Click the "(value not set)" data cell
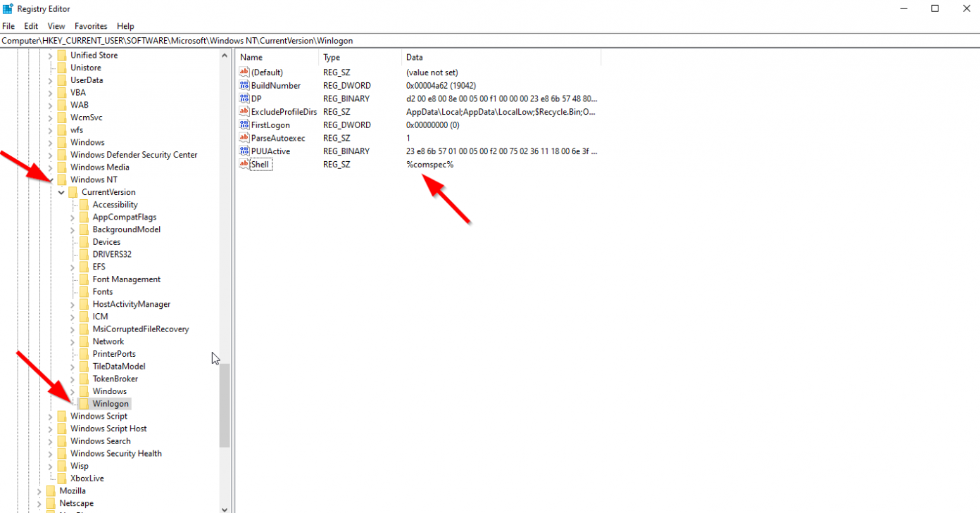The height and width of the screenshot is (513, 980). coord(432,72)
